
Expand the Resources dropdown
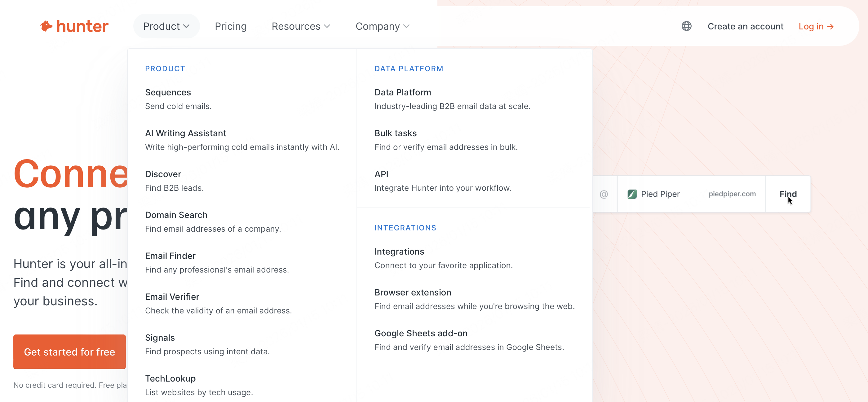301,26
